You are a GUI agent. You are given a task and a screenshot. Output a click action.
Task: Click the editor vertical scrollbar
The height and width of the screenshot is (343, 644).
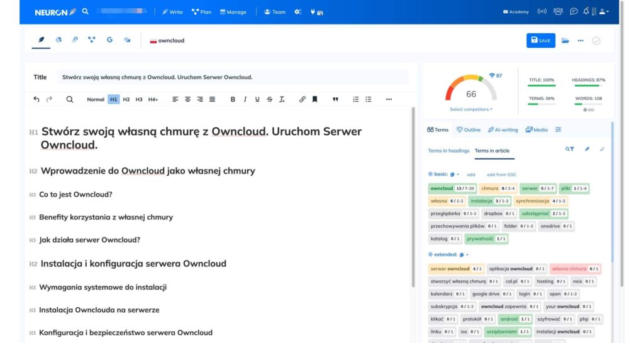[x=413, y=197]
